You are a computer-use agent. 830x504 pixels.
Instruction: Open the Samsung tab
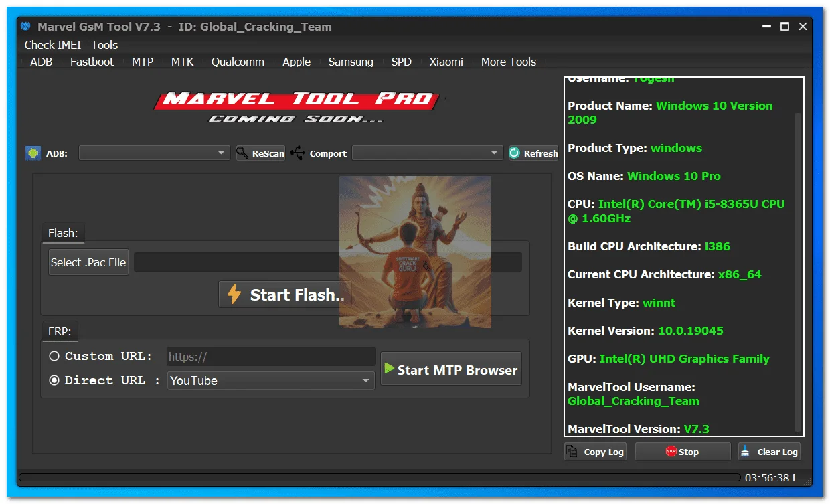[351, 62]
